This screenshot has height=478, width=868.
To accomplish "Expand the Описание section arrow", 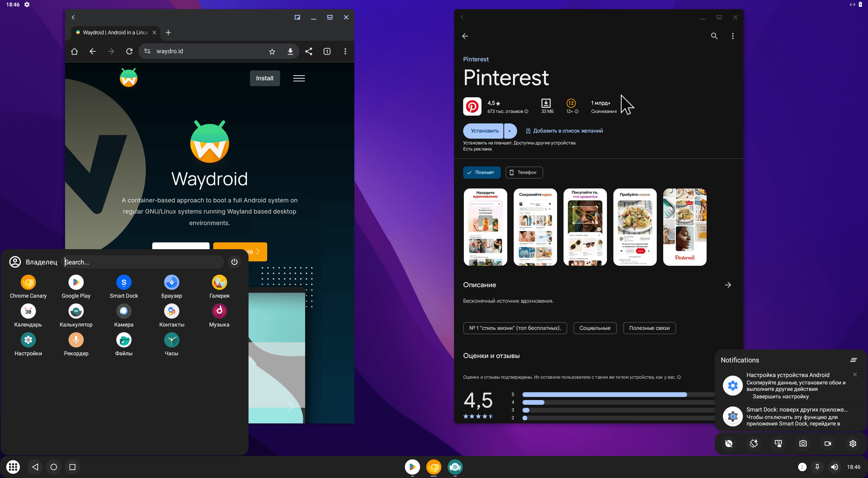I will point(728,285).
